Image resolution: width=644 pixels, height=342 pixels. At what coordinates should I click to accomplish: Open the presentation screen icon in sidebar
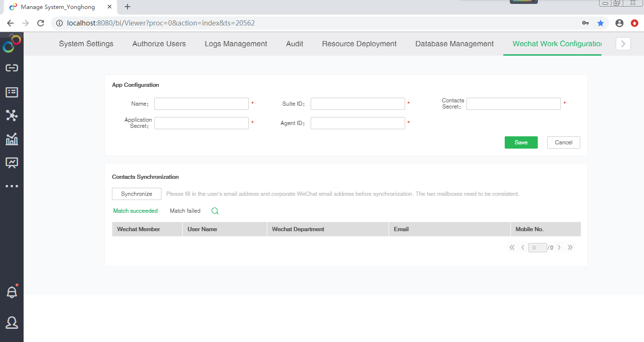tap(12, 163)
